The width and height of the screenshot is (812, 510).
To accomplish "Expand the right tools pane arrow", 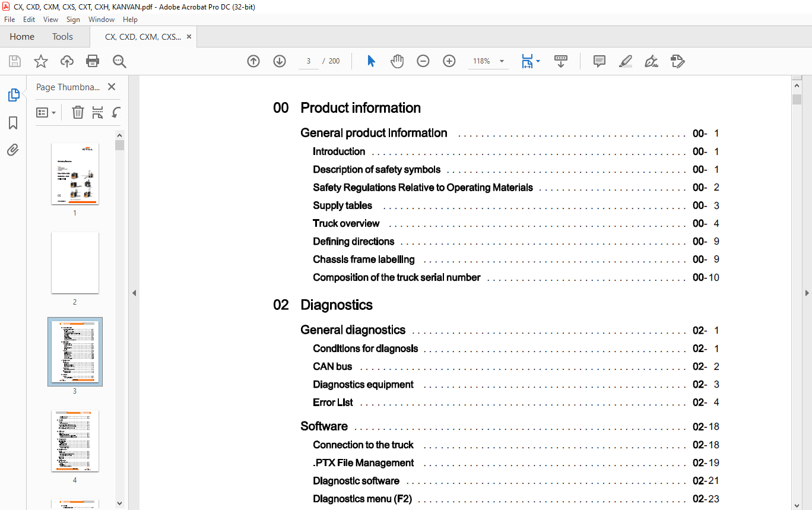I will (807, 293).
